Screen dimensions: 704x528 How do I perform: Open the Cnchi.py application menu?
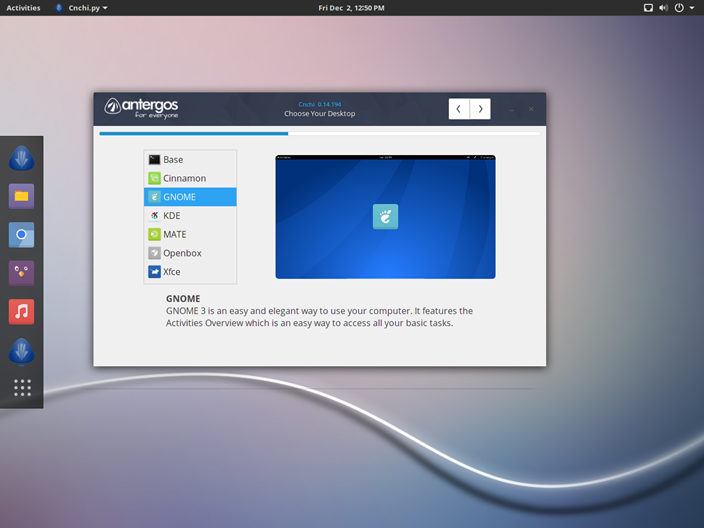point(81,8)
